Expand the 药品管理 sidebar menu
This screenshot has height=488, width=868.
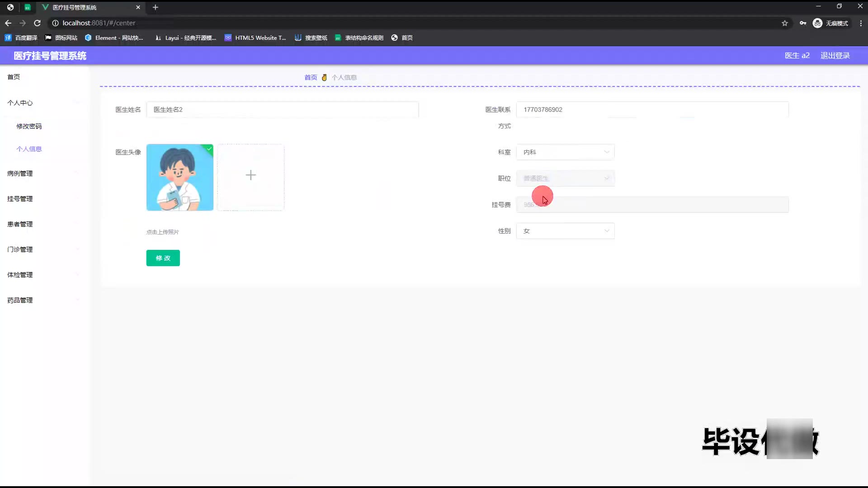point(20,300)
